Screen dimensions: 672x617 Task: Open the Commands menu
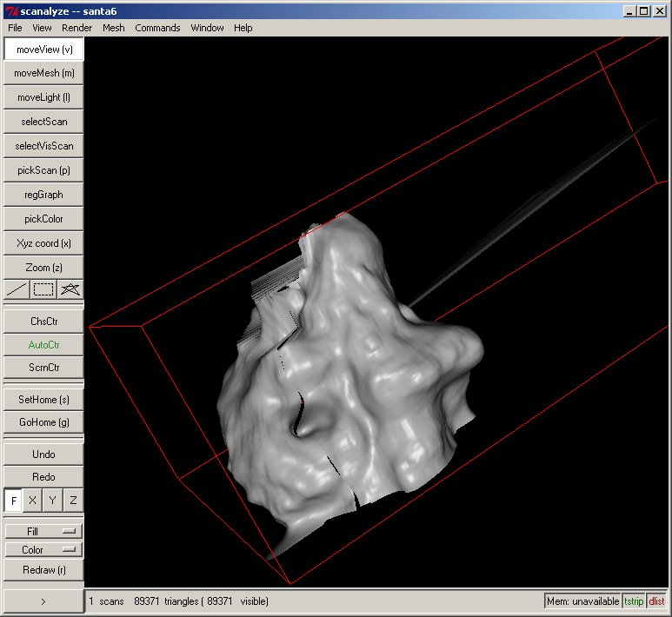(157, 28)
